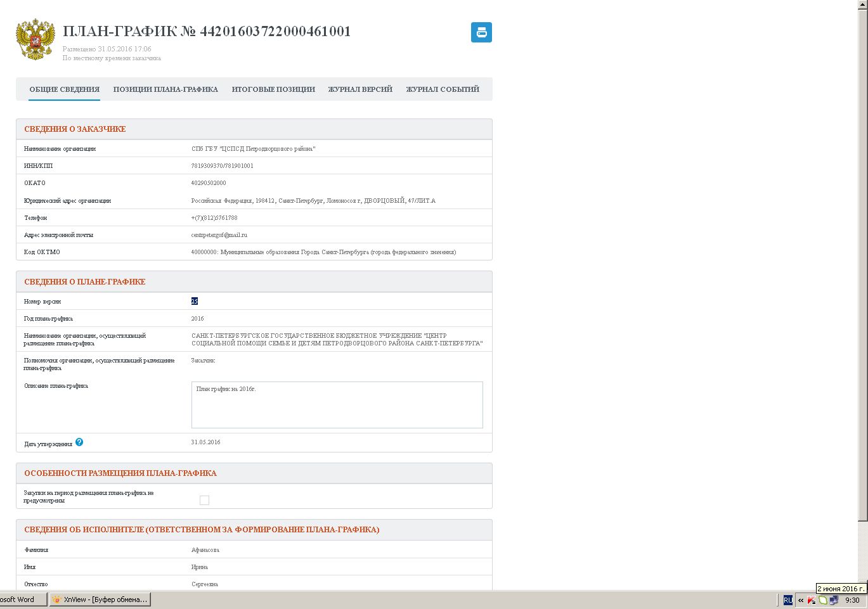Click 'Размещено 31.05.2016 17:06' publication line

click(x=107, y=49)
